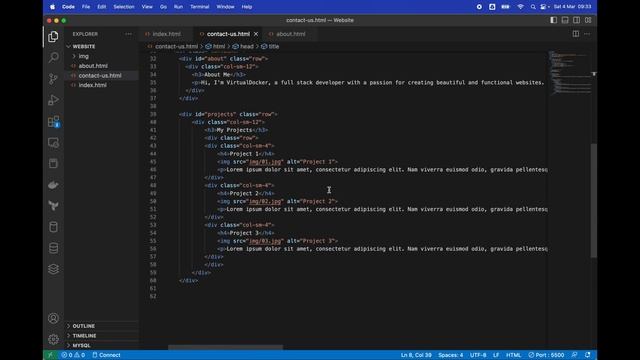
Task: Click the html breadcrumb segment
Action: pos(216,47)
